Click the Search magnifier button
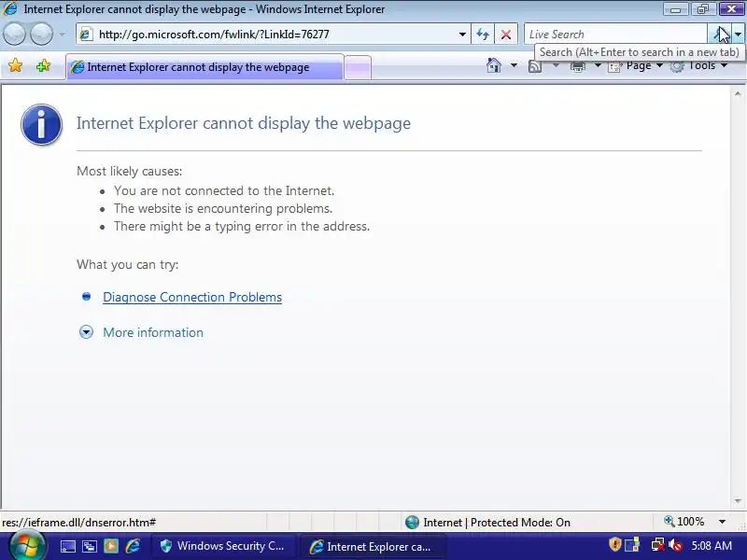This screenshot has height=560, width=747. tap(719, 35)
